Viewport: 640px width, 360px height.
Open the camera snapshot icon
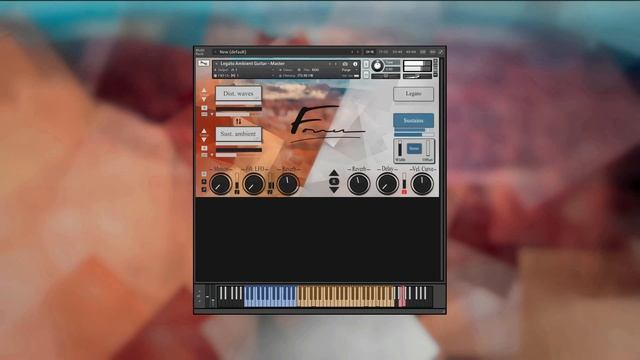(x=345, y=64)
